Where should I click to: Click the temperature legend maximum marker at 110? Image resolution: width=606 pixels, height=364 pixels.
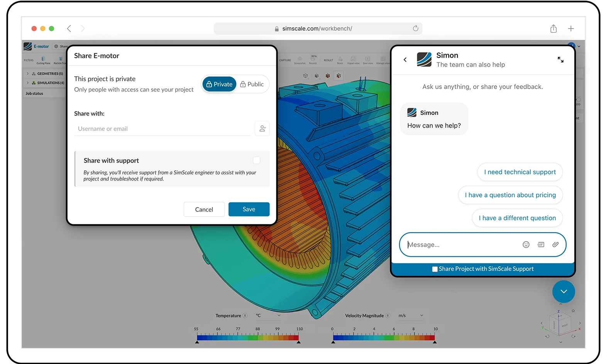click(298, 342)
